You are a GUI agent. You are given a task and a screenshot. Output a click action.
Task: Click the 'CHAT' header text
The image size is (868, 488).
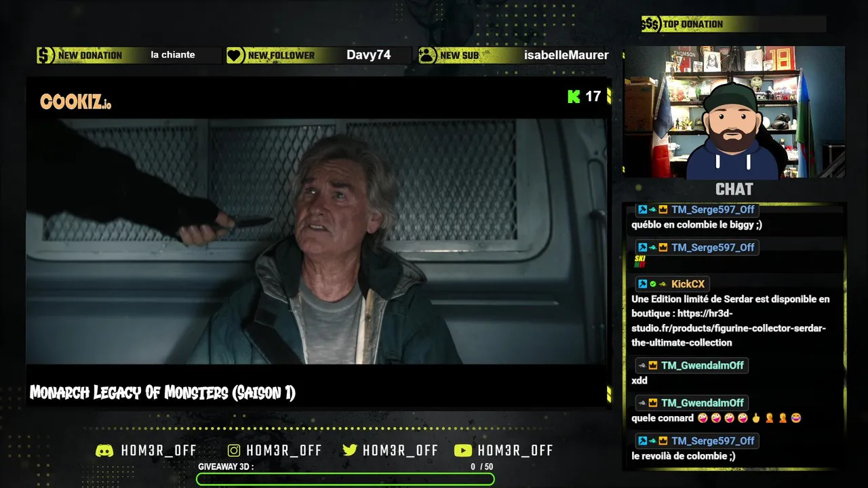(x=734, y=189)
